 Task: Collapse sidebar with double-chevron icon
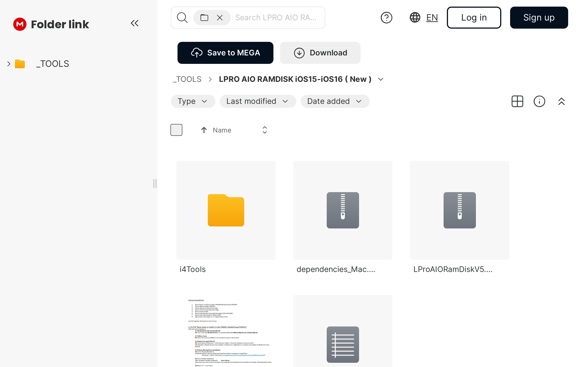[x=134, y=23]
